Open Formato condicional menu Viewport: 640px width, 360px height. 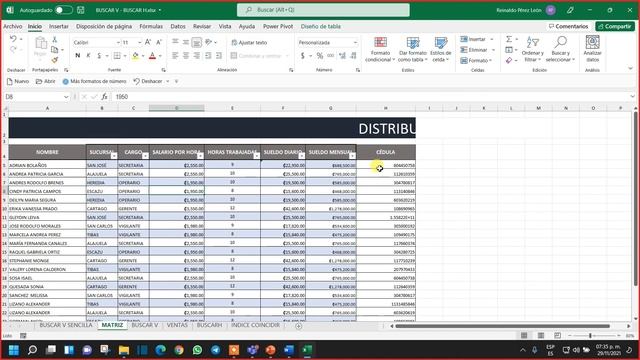click(x=380, y=49)
